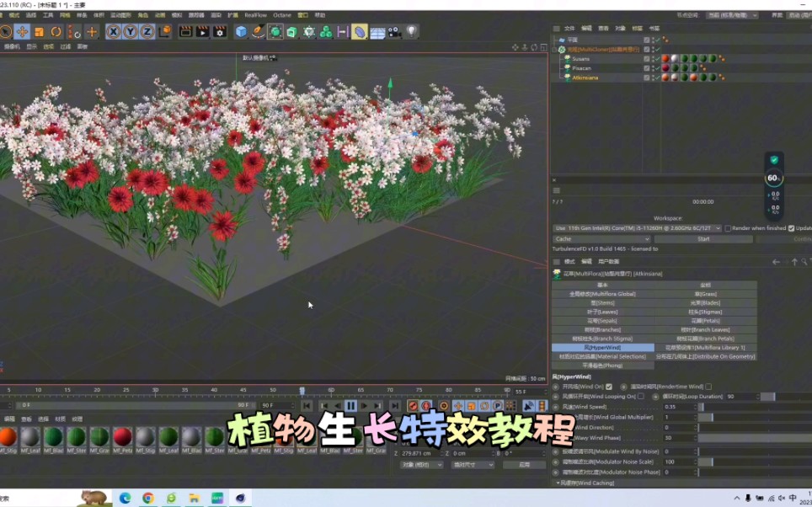
Task: Select the Move tool in the toolbar
Action: click(x=23, y=32)
